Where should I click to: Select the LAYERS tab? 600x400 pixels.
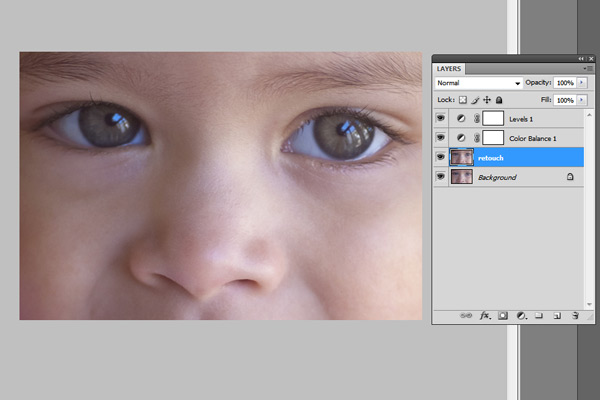click(x=449, y=69)
